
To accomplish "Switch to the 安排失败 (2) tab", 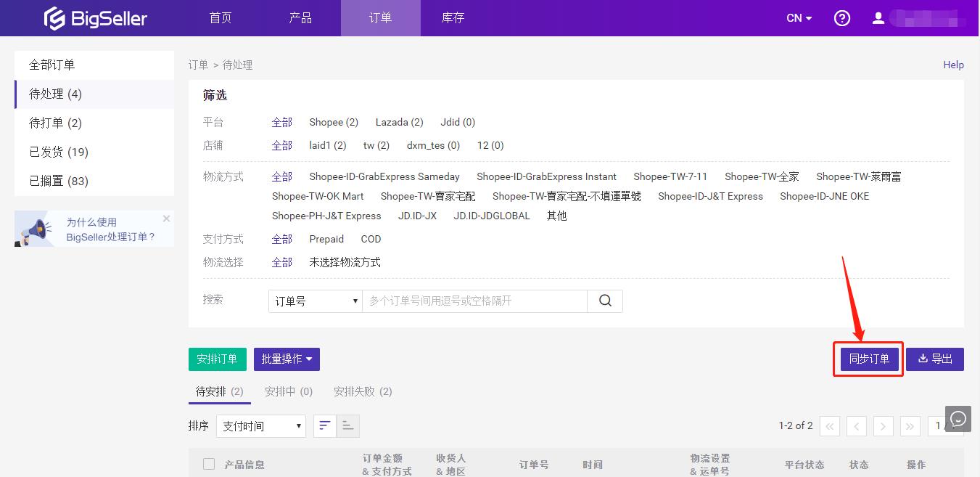I will click(x=363, y=392).
